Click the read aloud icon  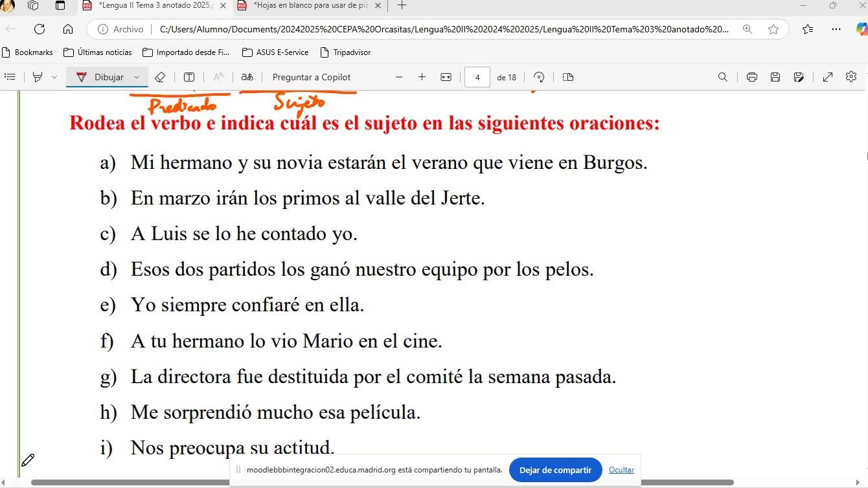[x=218, y=77]
